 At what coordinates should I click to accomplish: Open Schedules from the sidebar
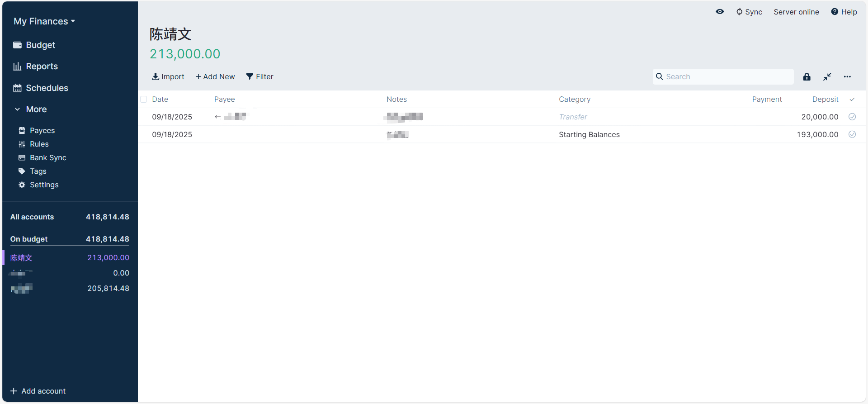coord(47,88)
